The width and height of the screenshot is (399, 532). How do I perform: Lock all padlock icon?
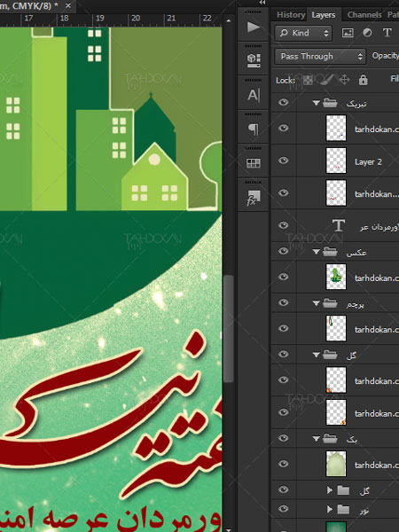click(363, 80)
